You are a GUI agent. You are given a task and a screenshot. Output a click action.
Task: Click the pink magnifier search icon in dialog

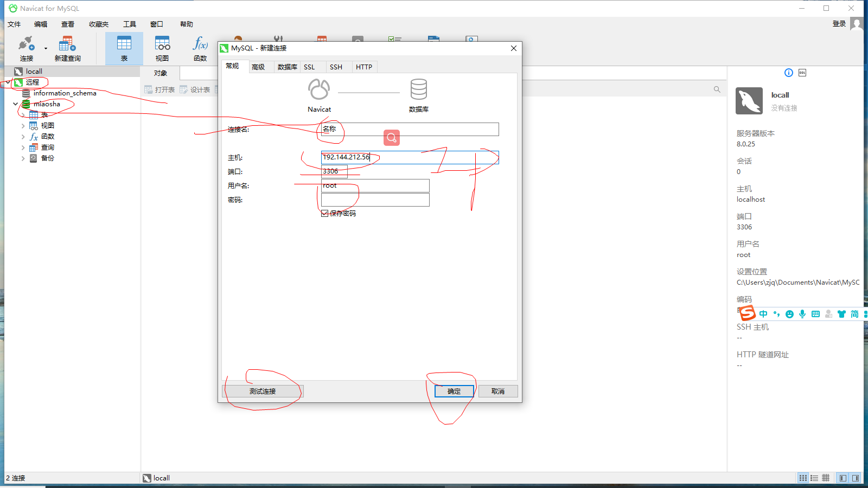[x=392, y=138]
